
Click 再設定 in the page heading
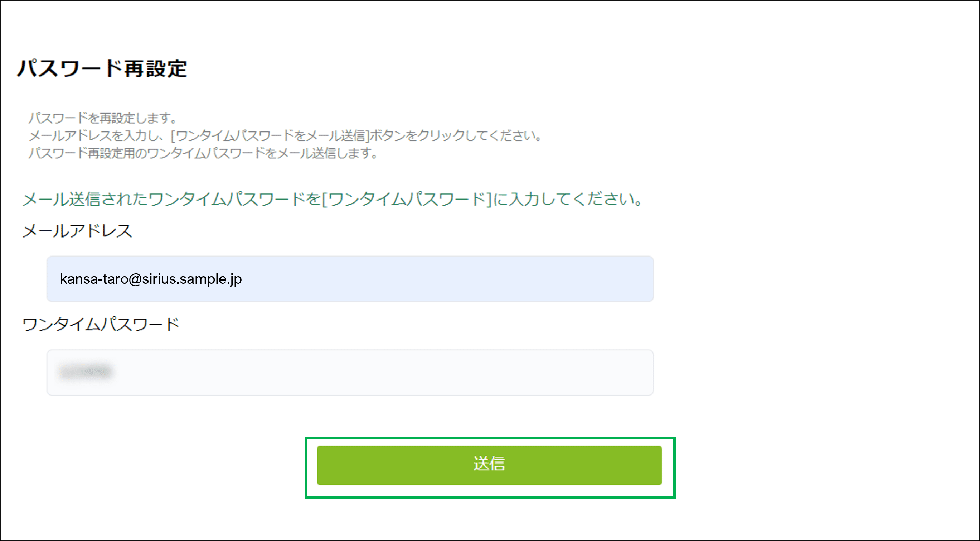[x=155, y=69]
